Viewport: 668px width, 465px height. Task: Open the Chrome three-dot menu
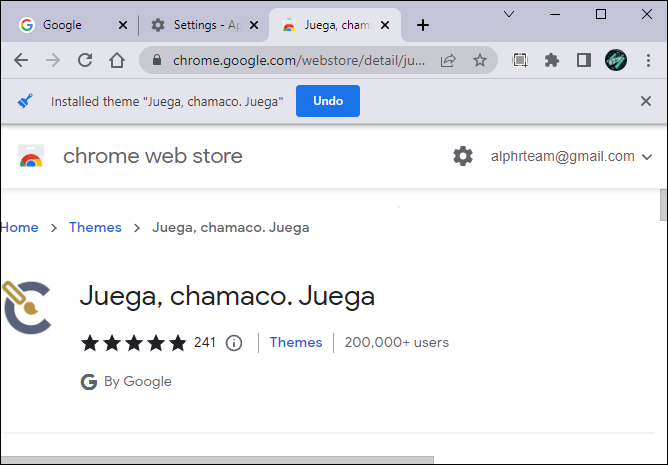click(x=648, y=60)
